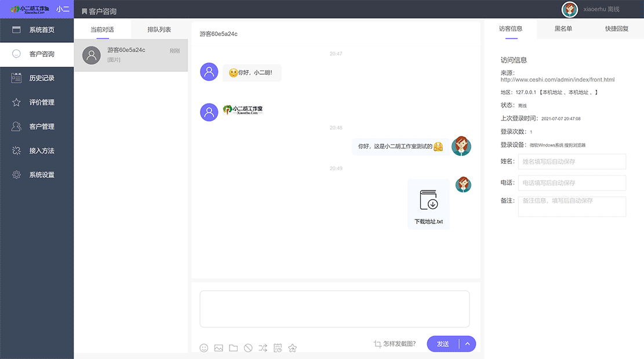Toggle the 客户咨询 sidebar selection indicator
The width and height of the screenshot is (644, 359).
tap(17, 53)
